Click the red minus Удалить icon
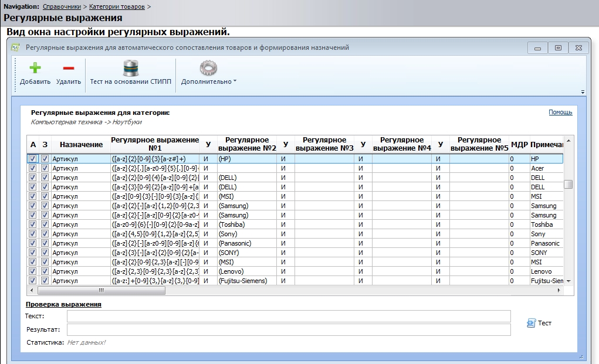This screenshot has width=599, height=364. click(x=69, y=69)
